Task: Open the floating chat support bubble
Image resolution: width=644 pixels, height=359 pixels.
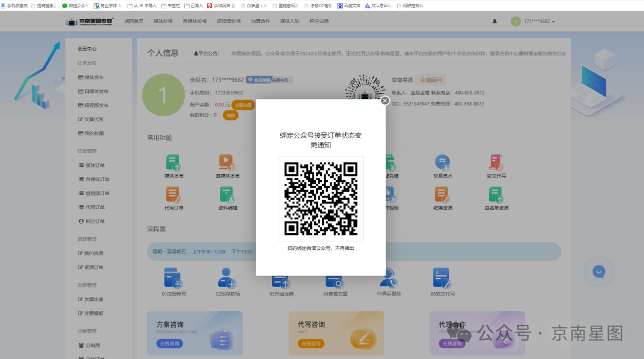Action: pos(599,271)
